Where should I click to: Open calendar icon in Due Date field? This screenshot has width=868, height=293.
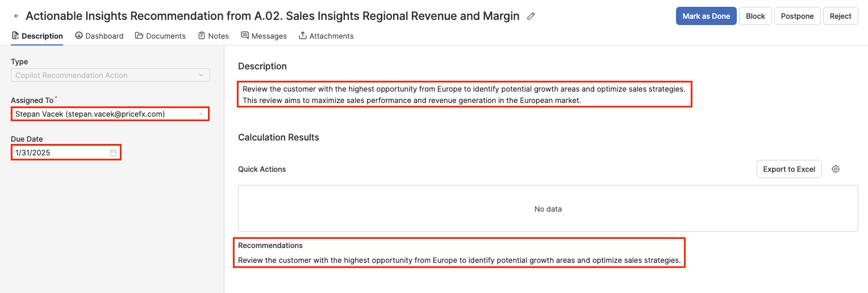pos(113,152)
